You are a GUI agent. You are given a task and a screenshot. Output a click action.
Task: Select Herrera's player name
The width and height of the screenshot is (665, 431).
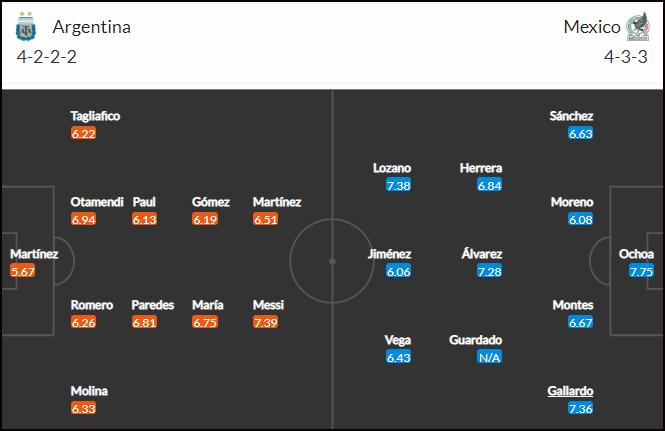(x=481, y=168)
